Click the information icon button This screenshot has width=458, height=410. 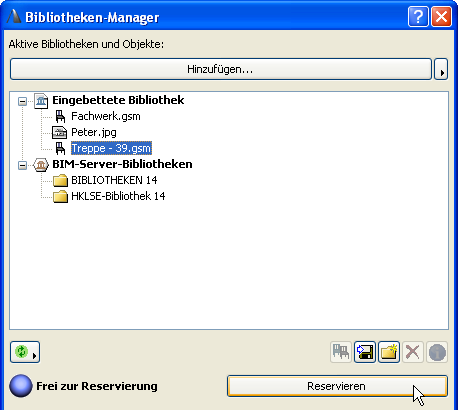[437, 352]
